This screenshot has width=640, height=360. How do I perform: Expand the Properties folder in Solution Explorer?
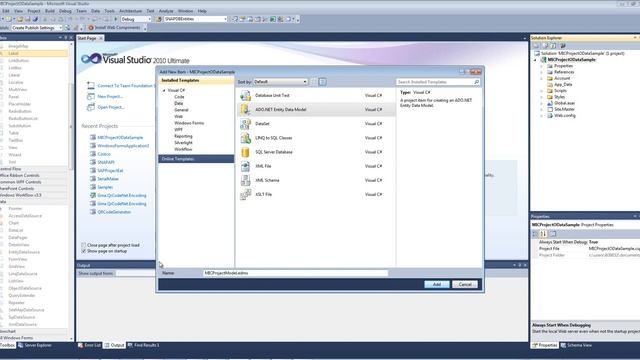pos(542,66)
